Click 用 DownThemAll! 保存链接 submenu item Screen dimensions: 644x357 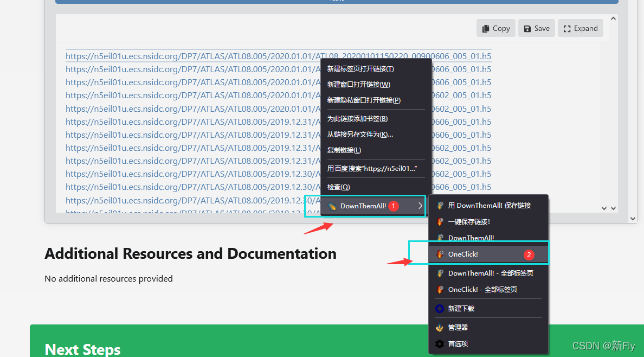coord(488,205)
